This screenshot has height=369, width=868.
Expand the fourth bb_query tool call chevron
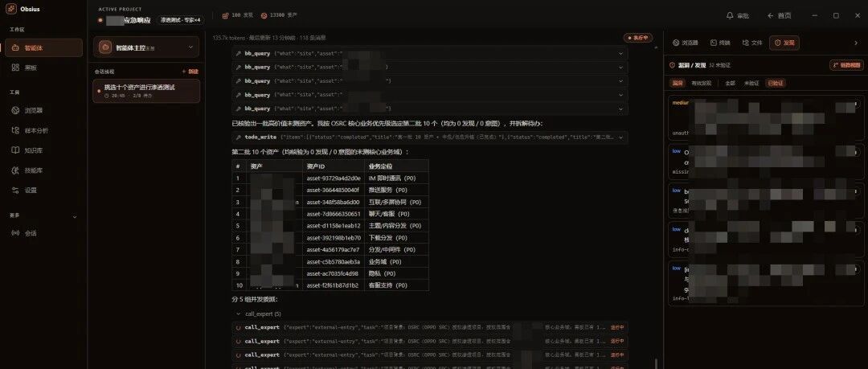(x=620, y=96)
